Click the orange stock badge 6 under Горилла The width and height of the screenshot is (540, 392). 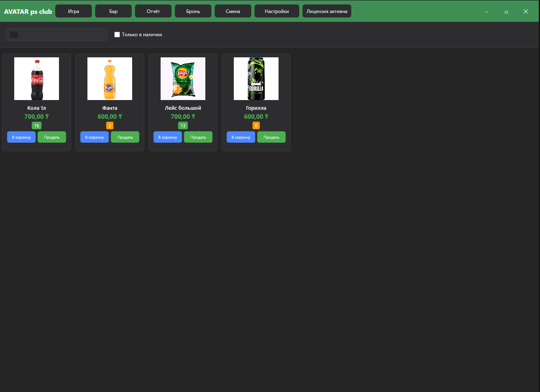click(x=256, y=126)
